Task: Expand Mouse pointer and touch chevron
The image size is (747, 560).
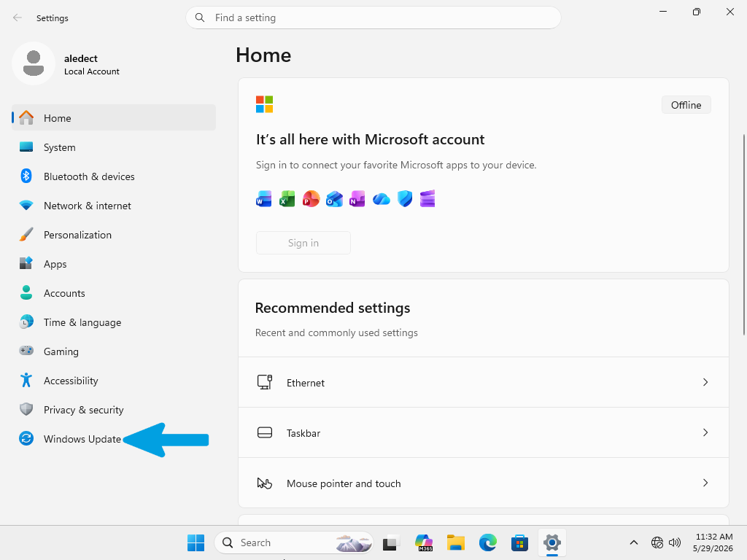Action: (705, 483)
